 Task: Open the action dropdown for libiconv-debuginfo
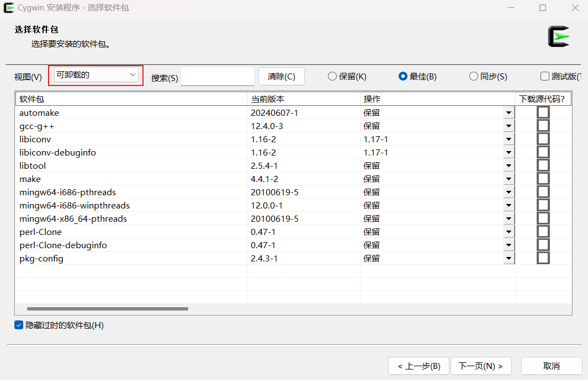coord(509,153)
